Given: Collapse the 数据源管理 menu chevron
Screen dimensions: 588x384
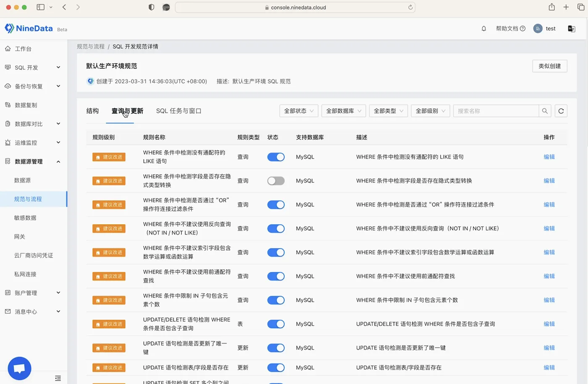Looking at the screenshot, I should click(58, 162).
